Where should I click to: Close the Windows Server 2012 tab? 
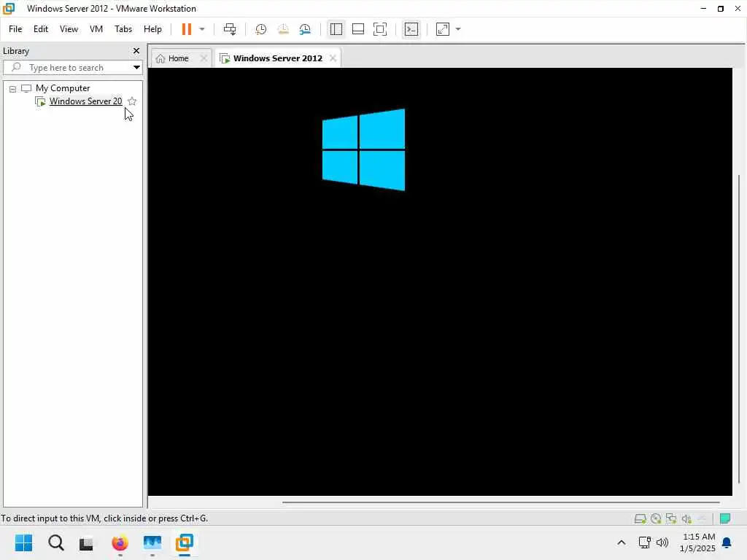(333, 58)
